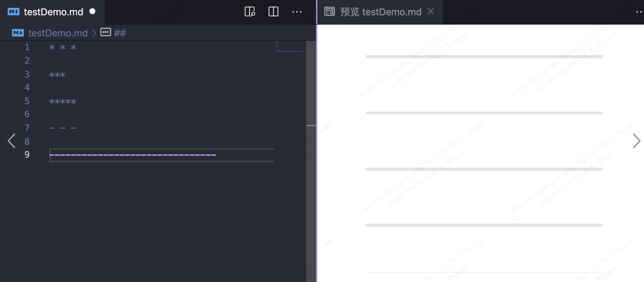Click the split editor right icon
Image resolution: width=644 pixels, height=282 pixels.
click(273, 12)
